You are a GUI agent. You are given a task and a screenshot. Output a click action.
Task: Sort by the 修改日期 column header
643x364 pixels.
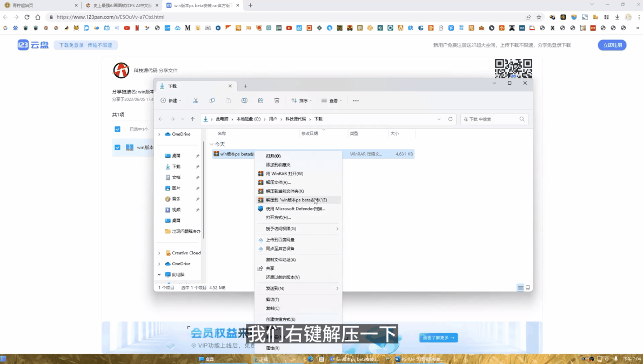click(x=310, y=133)
